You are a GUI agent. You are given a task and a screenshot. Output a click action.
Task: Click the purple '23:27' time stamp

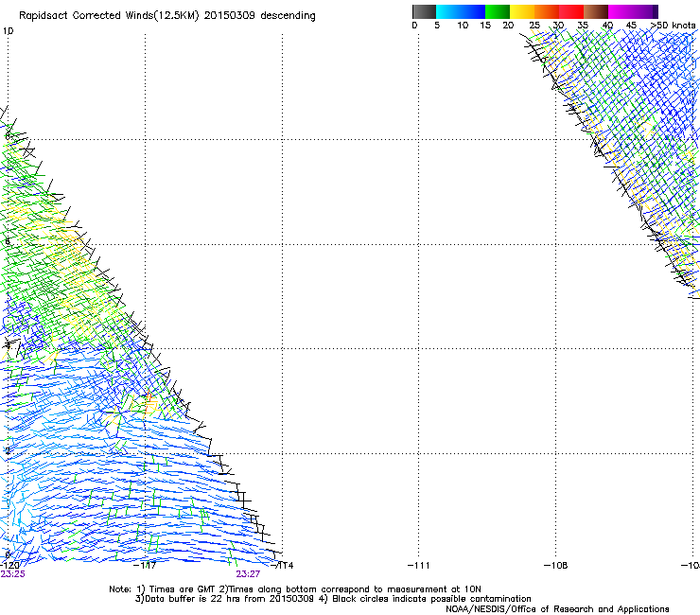click(248, 574)
